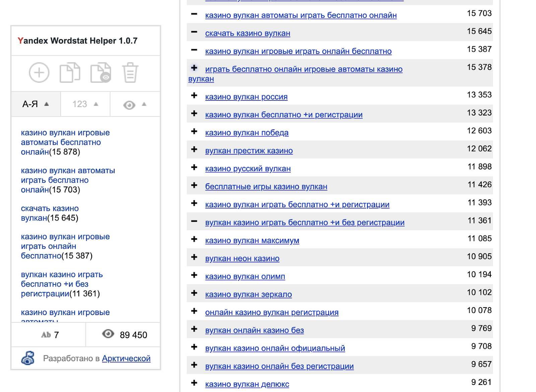Click the impressions value 13 353
This screenshot has height=392, width=536.
tap(479, 95)
